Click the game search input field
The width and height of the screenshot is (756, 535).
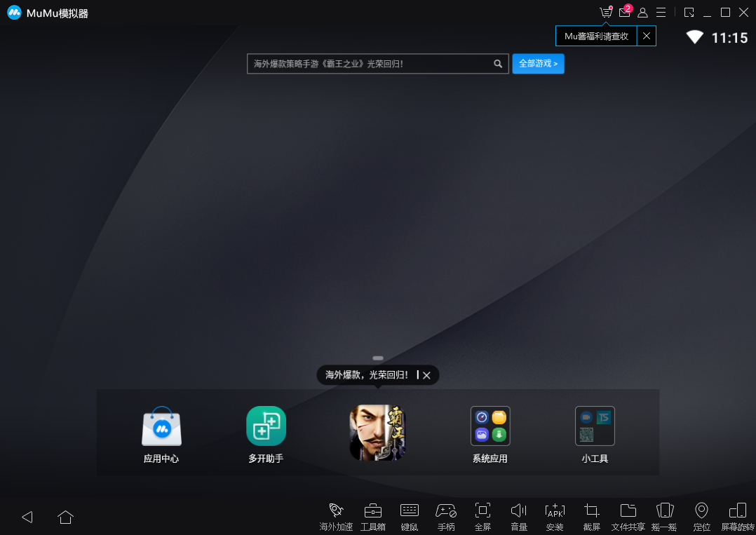tap(370, 64)
